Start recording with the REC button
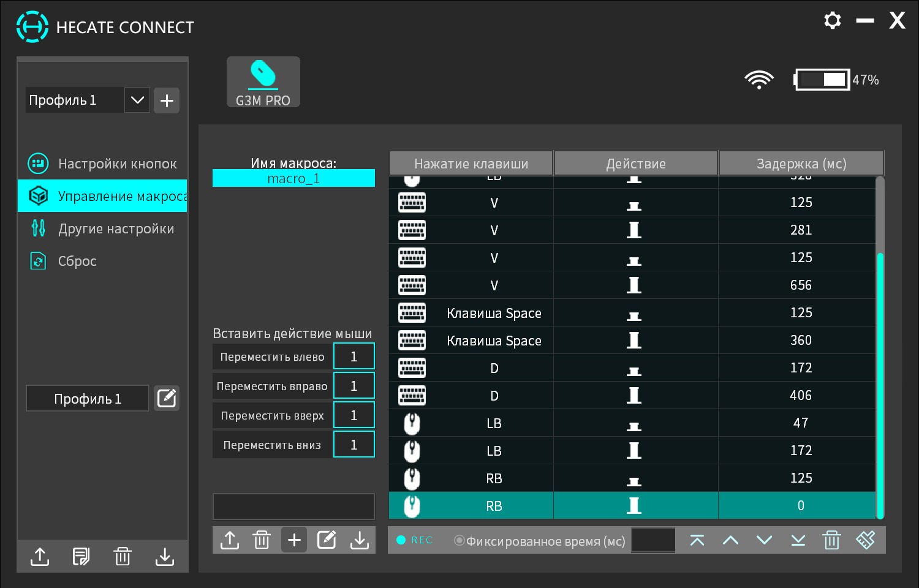 click(x=415, y=540)
